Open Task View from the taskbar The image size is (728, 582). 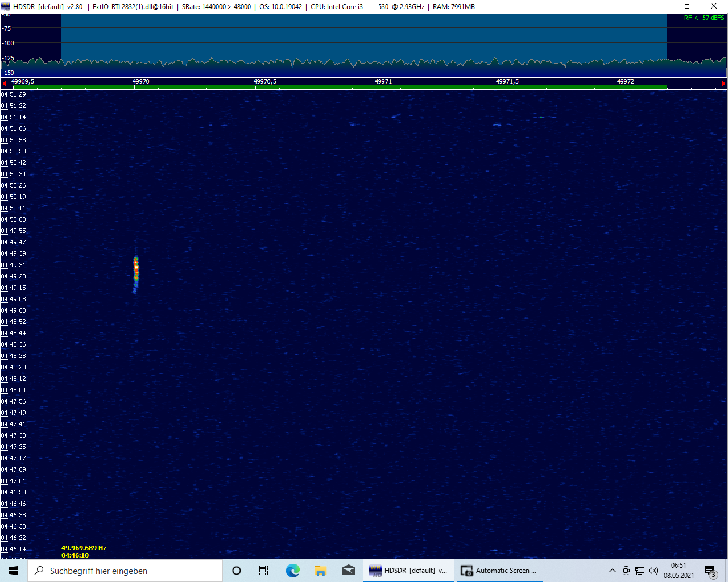point(264,571)
